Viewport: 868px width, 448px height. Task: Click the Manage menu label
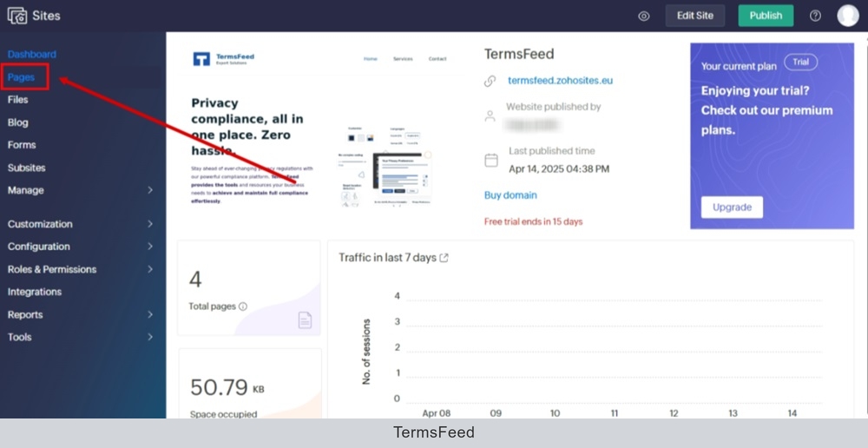pos(25,190)
